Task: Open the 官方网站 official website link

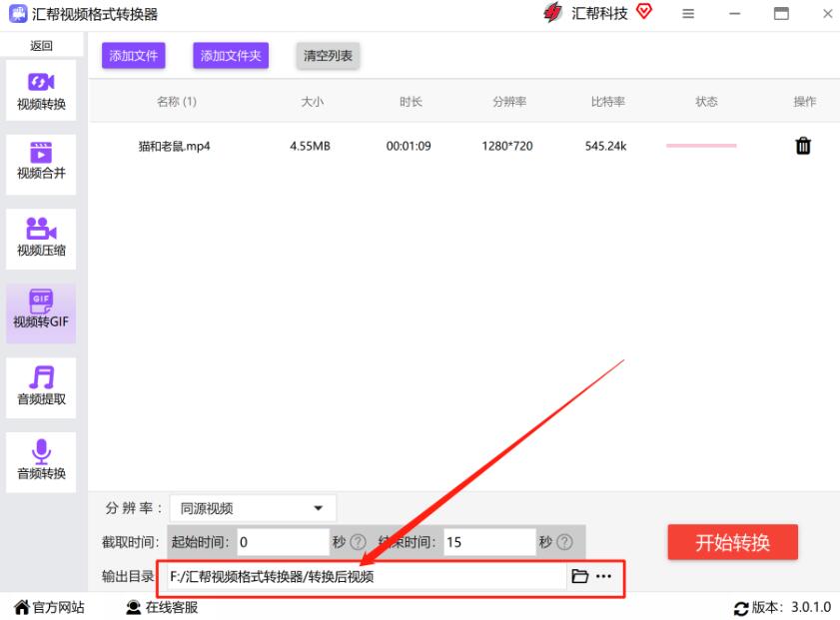Action: (x=49, y=607)
